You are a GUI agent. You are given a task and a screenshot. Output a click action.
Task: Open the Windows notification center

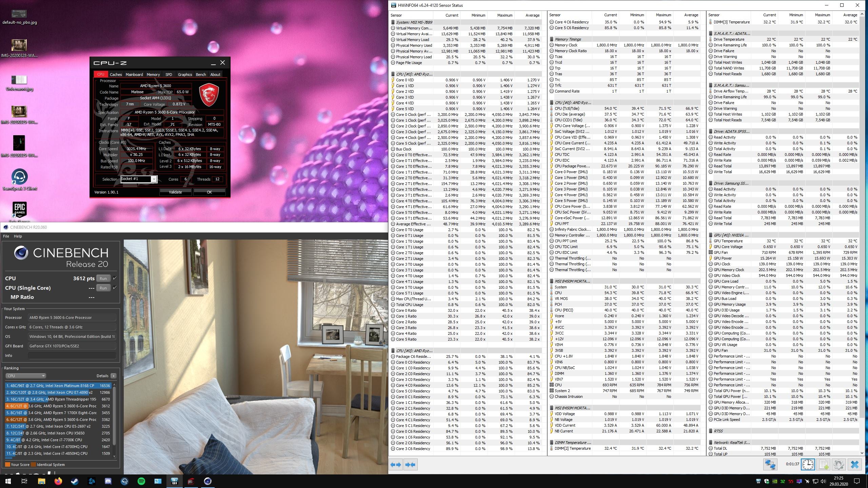point(857,481)
